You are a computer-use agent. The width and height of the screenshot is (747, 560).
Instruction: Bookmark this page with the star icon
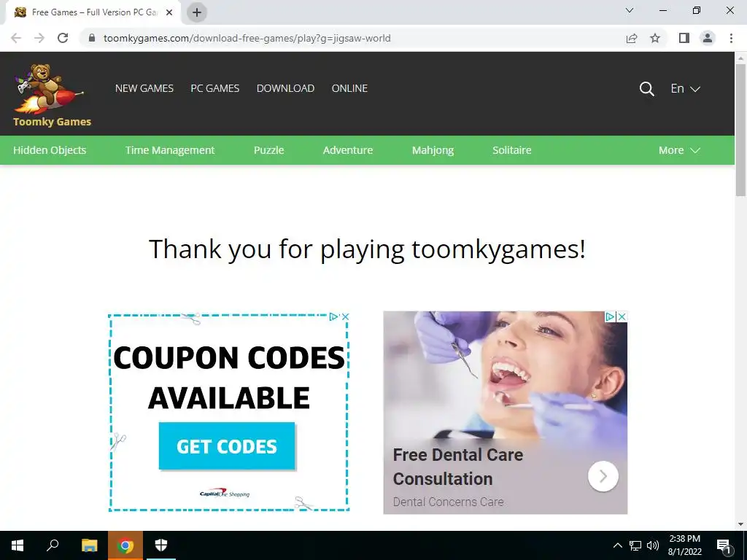coord(655,38)
